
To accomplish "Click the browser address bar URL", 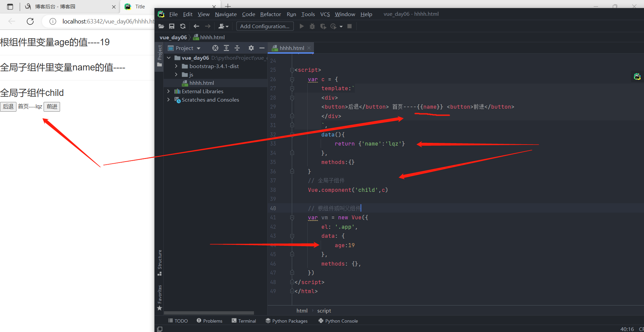I will [107, 21].
